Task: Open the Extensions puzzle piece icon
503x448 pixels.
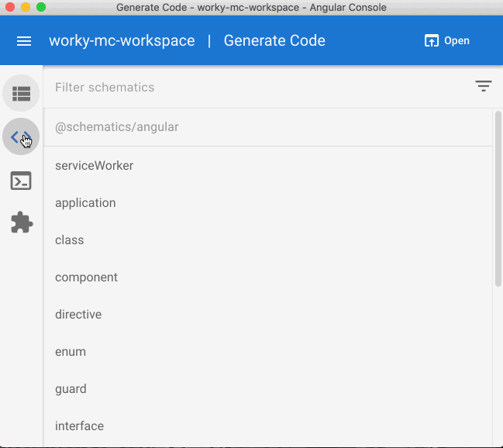Action: (22, 222)
